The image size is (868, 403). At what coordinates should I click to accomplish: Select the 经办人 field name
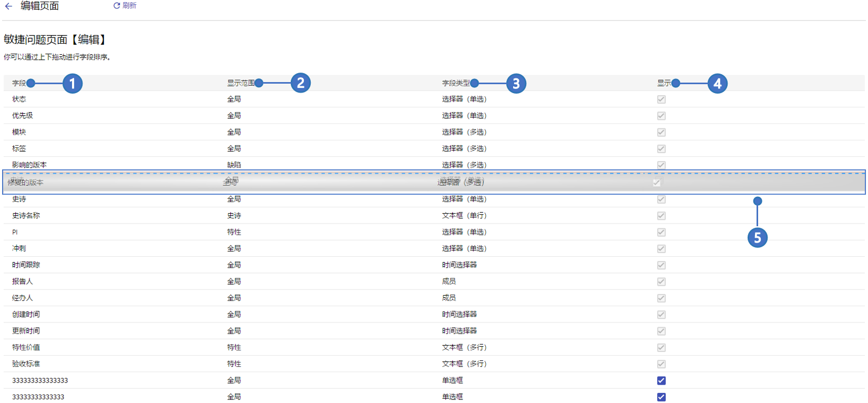[x=23, y=298]
